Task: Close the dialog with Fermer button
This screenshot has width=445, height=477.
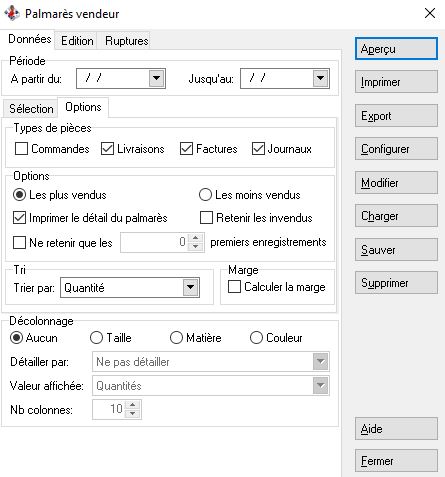Action: [x=396, y=461]
